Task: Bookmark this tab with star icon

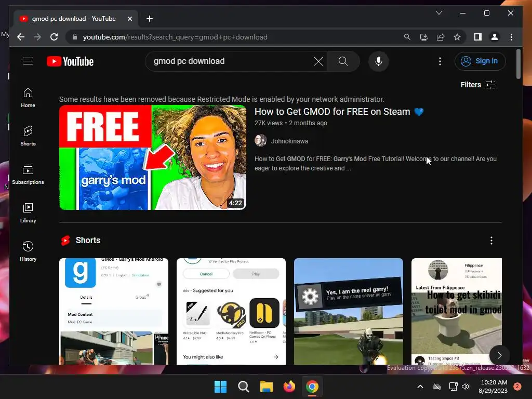Action: [x=457, y=37]
